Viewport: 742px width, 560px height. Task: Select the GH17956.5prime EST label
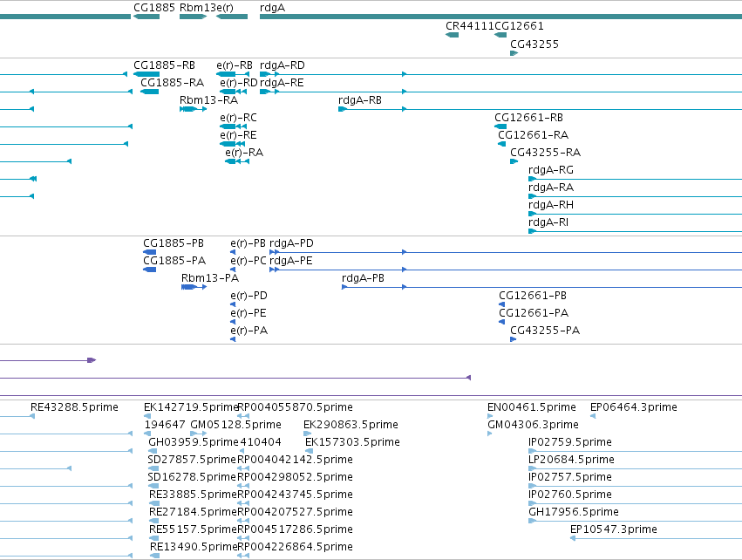click(574, 512)
